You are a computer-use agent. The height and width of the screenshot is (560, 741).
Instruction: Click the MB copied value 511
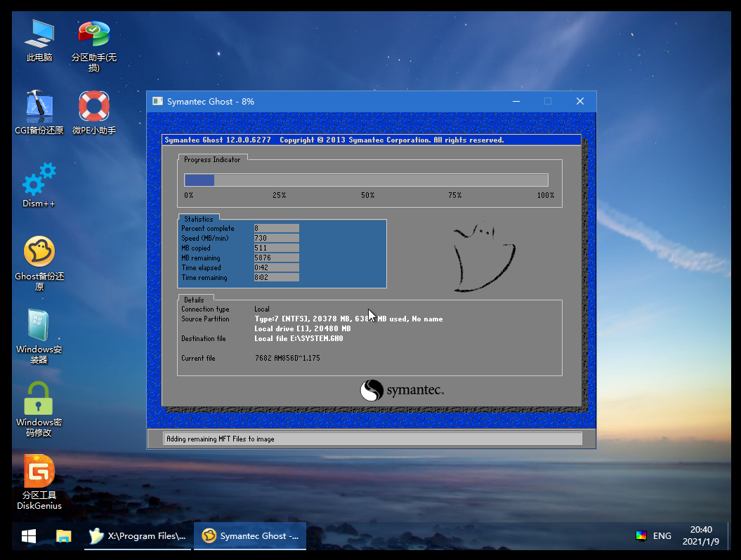(277, 248)
